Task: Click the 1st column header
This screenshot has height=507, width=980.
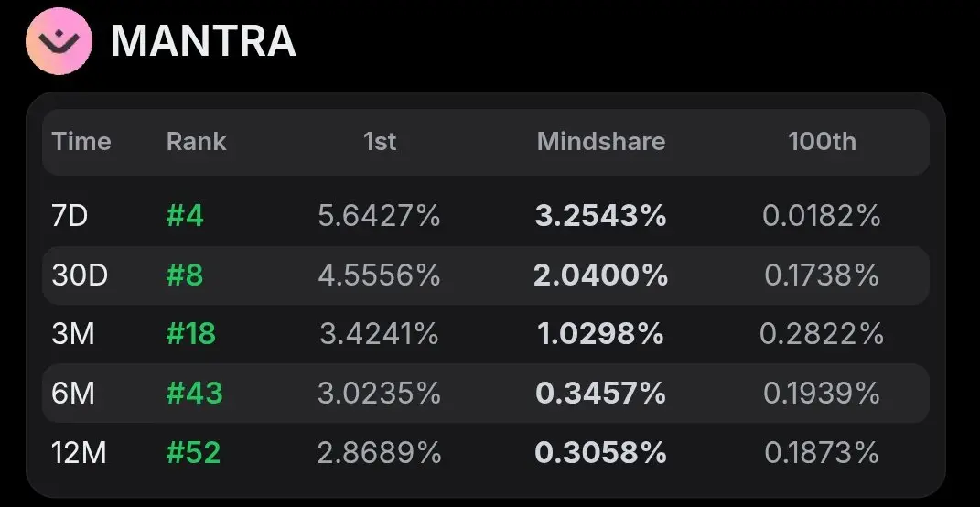Action: 380,141
